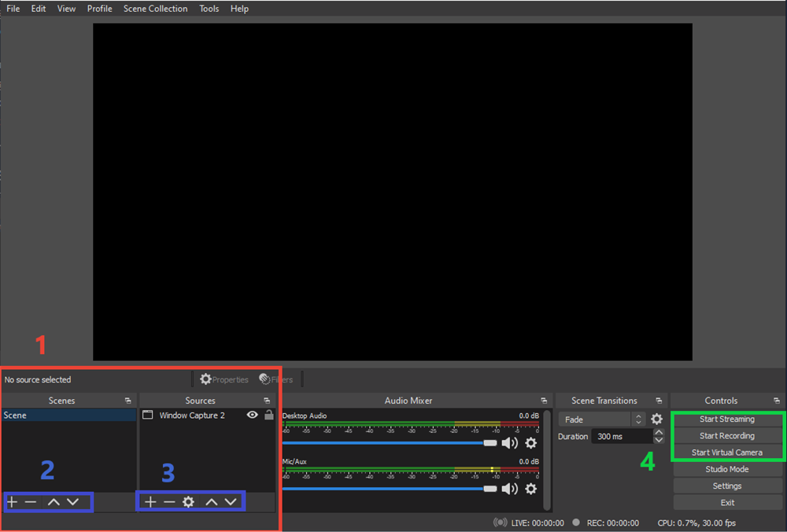Click the Exit button
The image size is (787, 532).
click(x=726, y=502)
